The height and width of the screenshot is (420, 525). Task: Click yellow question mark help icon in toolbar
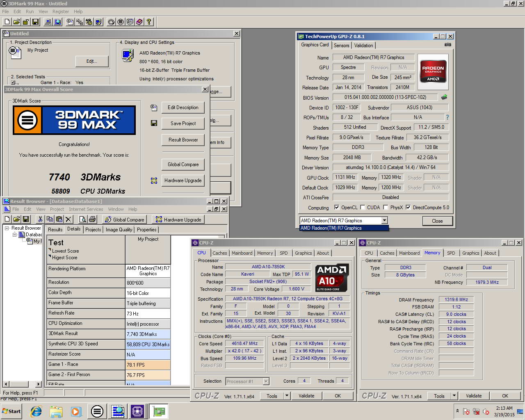[149, 22]
